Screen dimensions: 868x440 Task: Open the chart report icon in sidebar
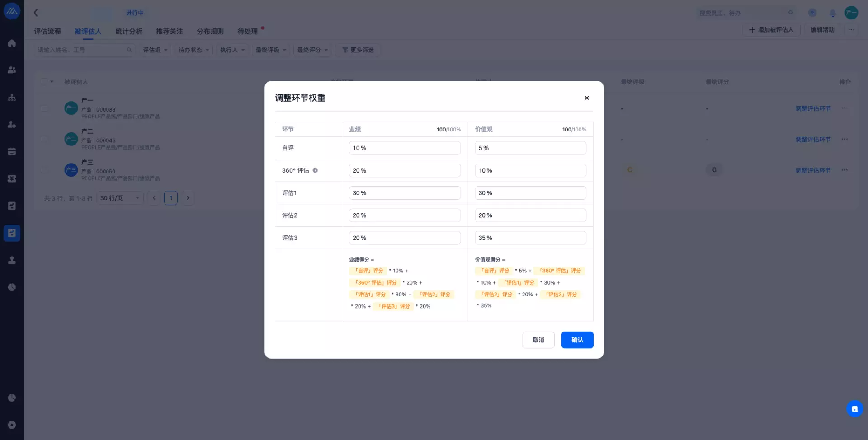coord(12,206)
